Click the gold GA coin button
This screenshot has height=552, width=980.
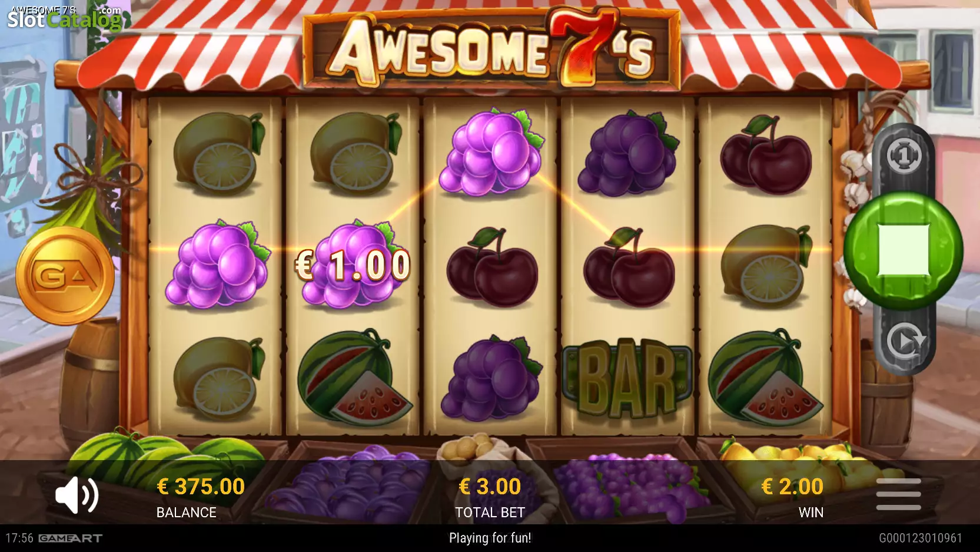[65, 276]
